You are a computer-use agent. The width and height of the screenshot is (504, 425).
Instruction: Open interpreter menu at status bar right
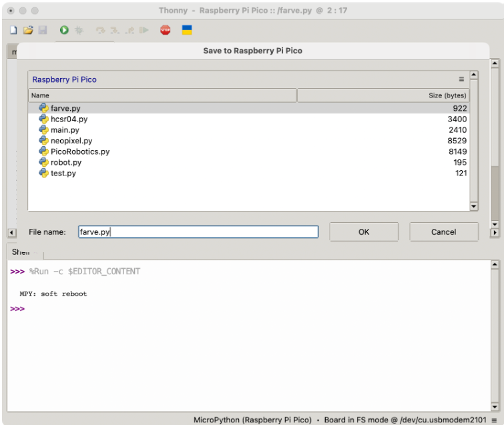(x=494, y=420)
